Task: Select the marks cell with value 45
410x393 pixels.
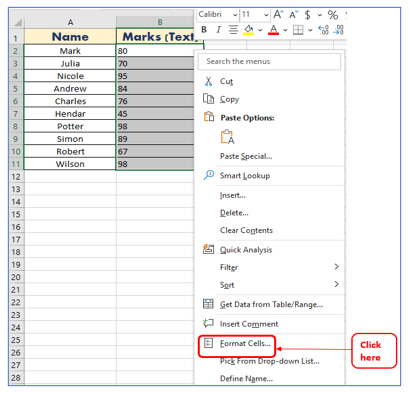Action: tap(155, 114)
